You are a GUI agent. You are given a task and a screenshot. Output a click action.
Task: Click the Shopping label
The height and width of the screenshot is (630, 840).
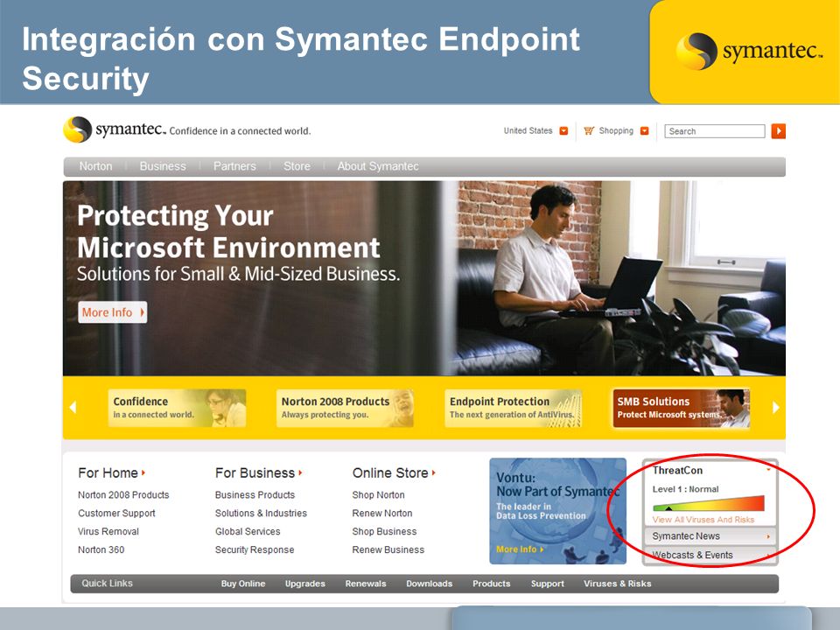616,130
